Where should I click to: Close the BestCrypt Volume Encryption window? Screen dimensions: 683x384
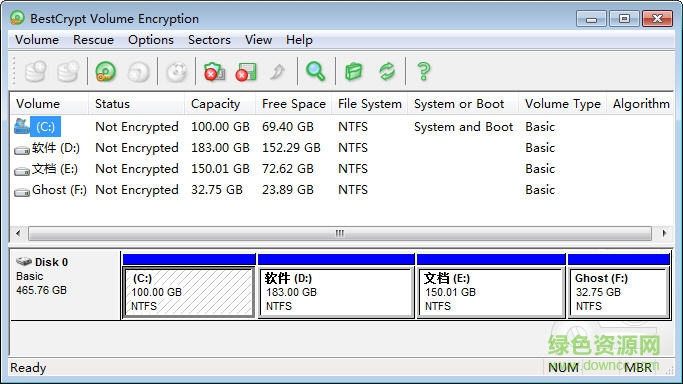[657, 19]
